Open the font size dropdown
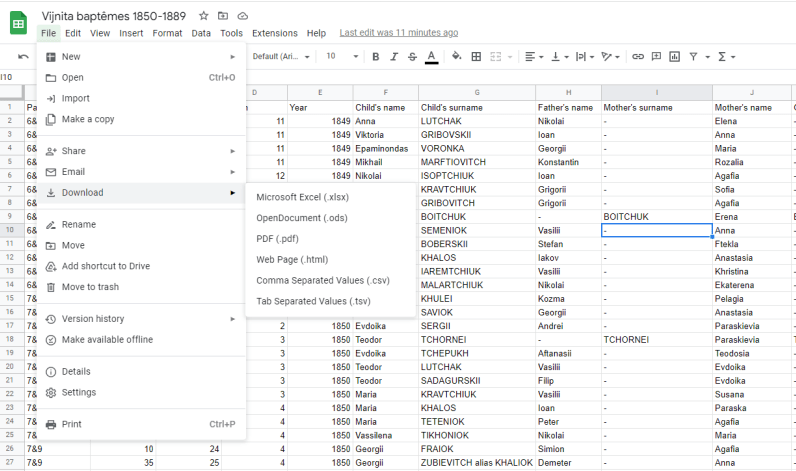Image resolution: width=796 pixels, height=471 pixels. (x=341, y=56)
